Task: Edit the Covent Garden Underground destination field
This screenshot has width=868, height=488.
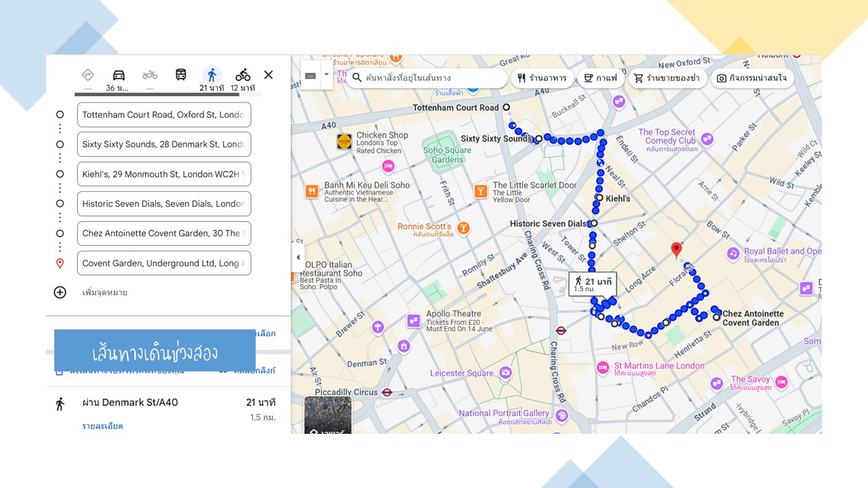Action: [x=164, y=263]
